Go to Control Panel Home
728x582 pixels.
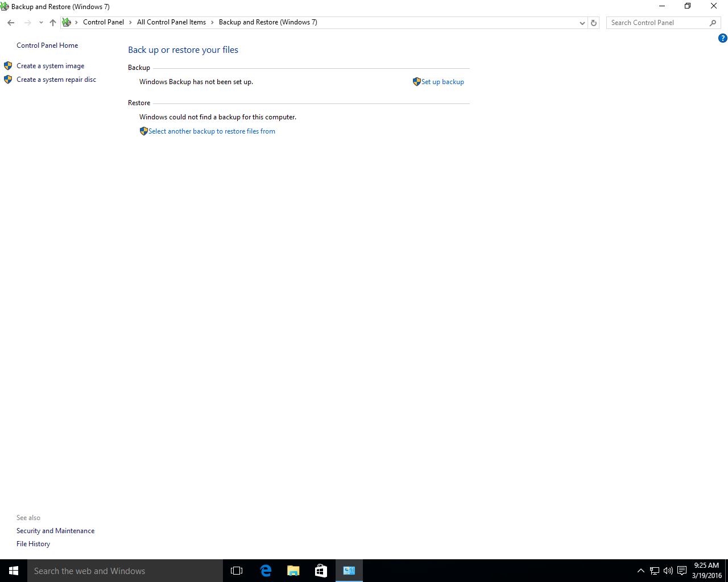[47, 45]
